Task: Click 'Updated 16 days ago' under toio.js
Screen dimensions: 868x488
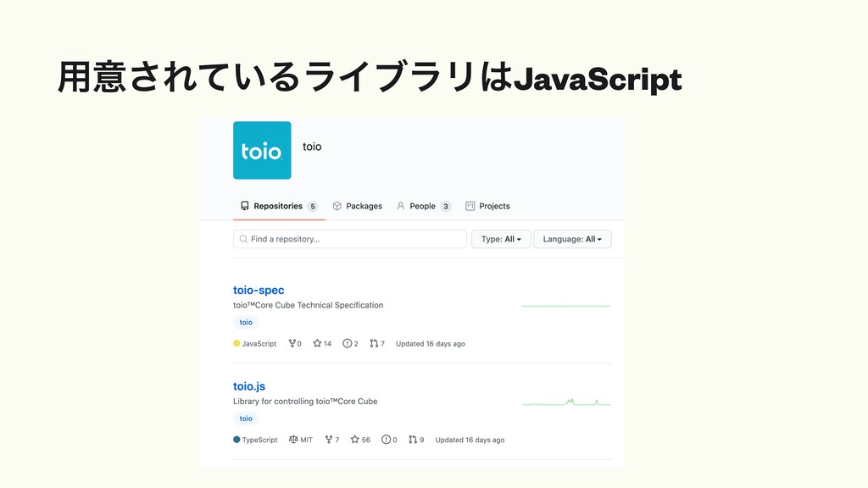Action: [470, 440]
